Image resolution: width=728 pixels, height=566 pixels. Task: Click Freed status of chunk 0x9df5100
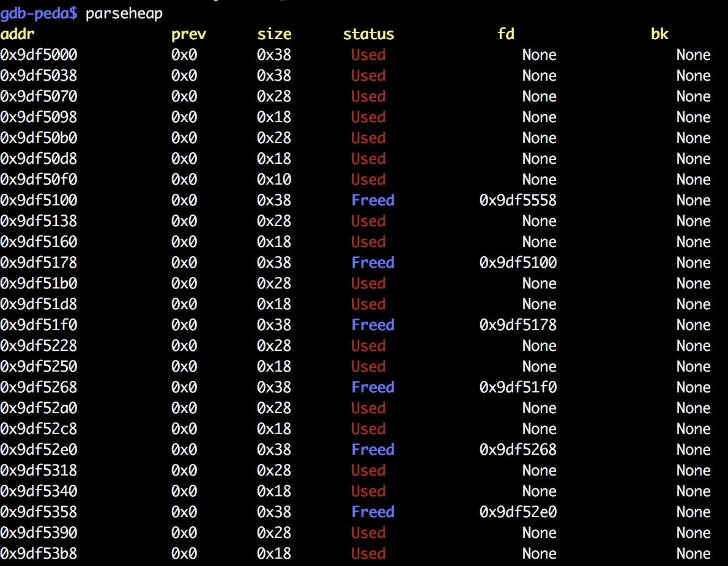(373, 200)
